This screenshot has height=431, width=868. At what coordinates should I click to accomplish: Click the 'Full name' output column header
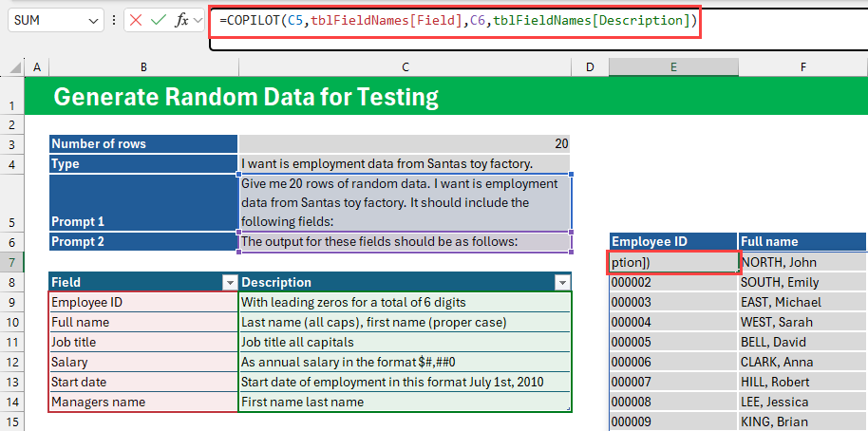click(802, 241)
